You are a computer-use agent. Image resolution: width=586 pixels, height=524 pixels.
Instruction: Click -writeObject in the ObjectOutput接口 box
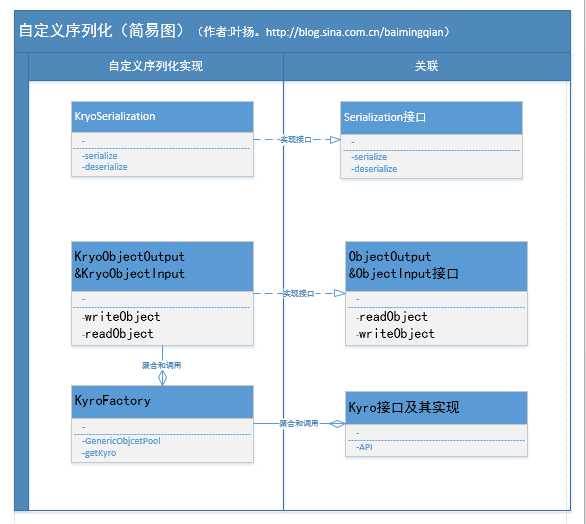click(x=395, y=334)
